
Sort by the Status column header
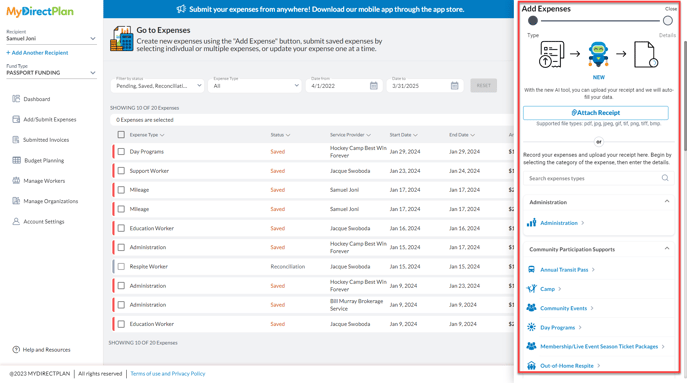click(280, 135)
